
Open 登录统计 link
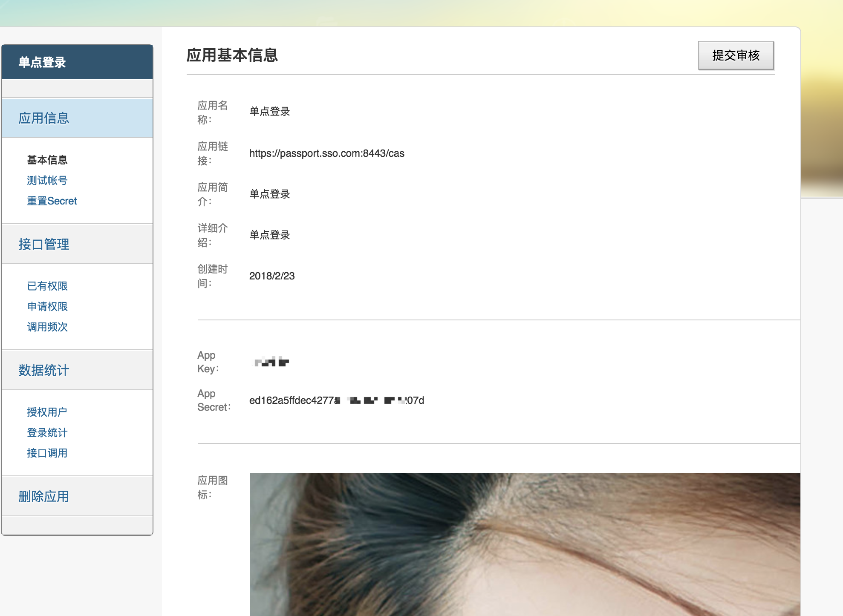47,432
